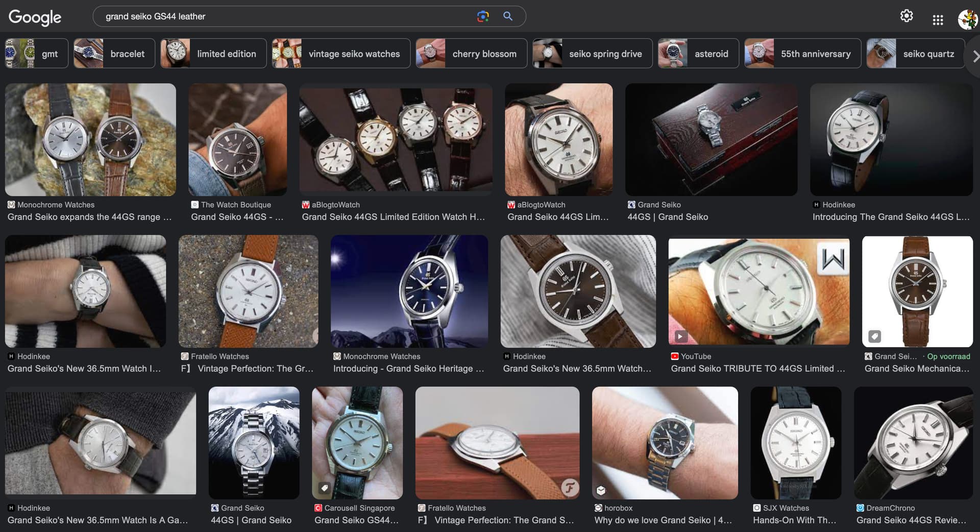Click 'Op voorraad' stock label
Image resolution: width=980 pixels, height=532 pixels.
[948, 356]
